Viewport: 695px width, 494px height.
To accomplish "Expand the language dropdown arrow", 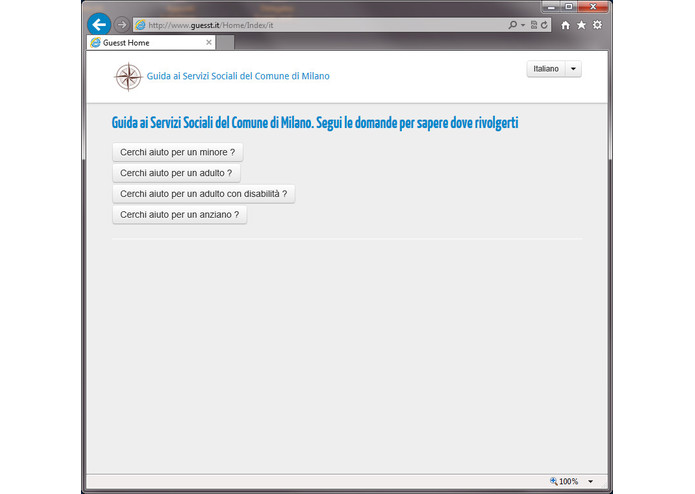I will 573,69.
